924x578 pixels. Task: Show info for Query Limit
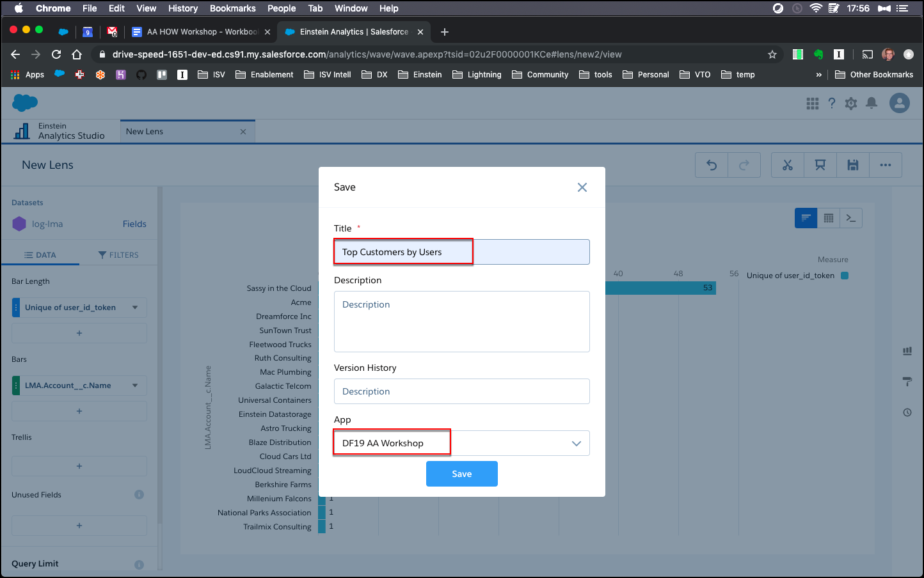click(139, 564)
